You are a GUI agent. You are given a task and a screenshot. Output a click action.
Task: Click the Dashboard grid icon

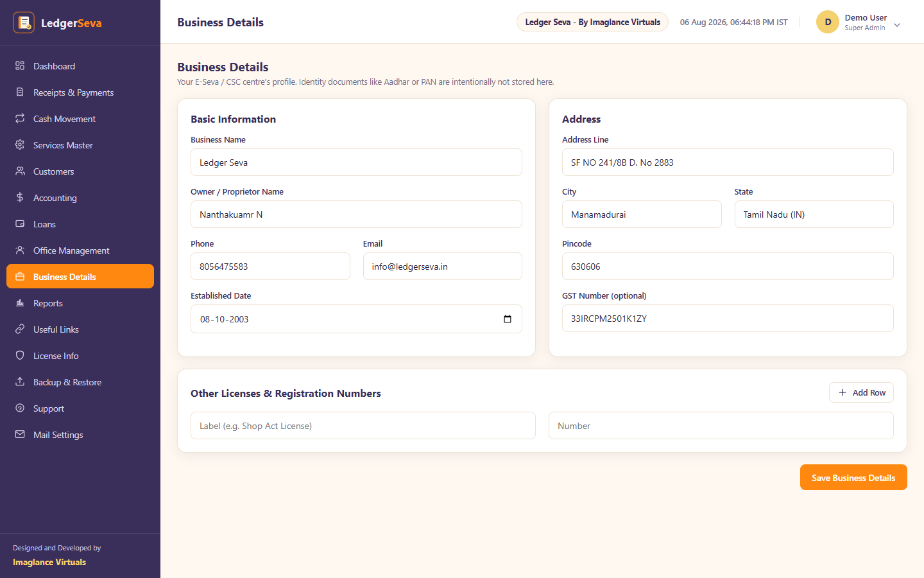[x=20, y=66]
